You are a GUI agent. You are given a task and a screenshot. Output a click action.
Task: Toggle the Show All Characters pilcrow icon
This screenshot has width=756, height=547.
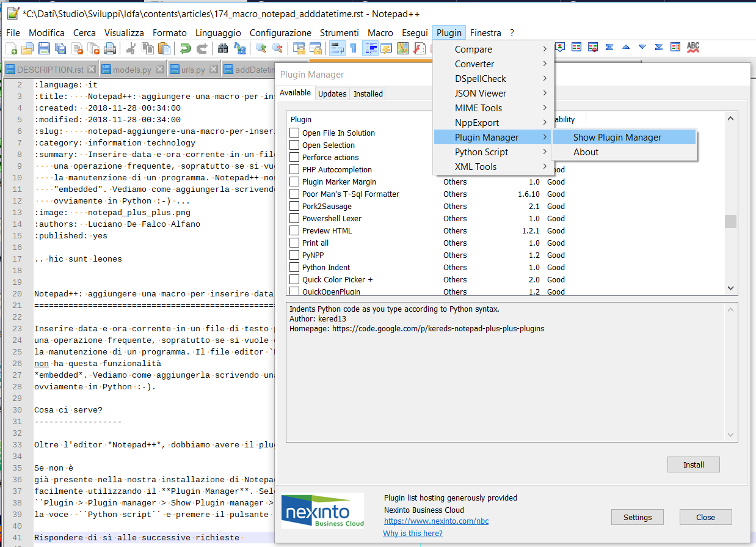point(353,48)
